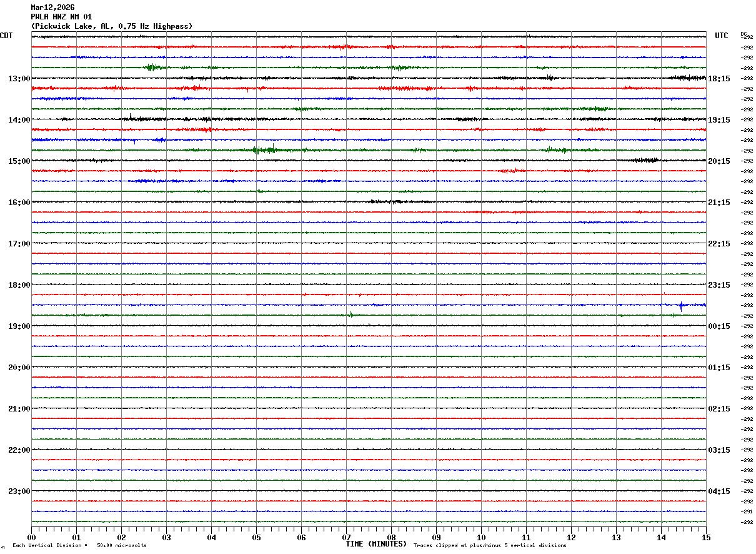The width and height of the screenshot is (756, 554).
Task: Select the 16:00 CDT time label
Action: (x=19, y=203)
